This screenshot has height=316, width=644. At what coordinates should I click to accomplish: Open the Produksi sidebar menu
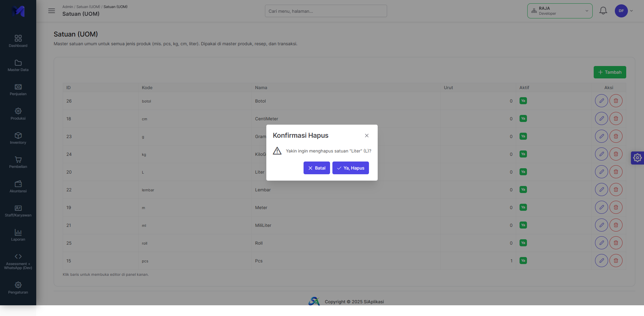tap(18, 114)
